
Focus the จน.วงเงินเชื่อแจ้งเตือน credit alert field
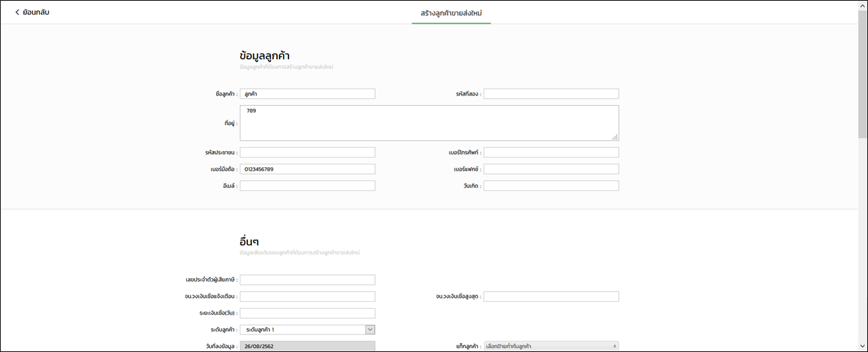[307, 296]
